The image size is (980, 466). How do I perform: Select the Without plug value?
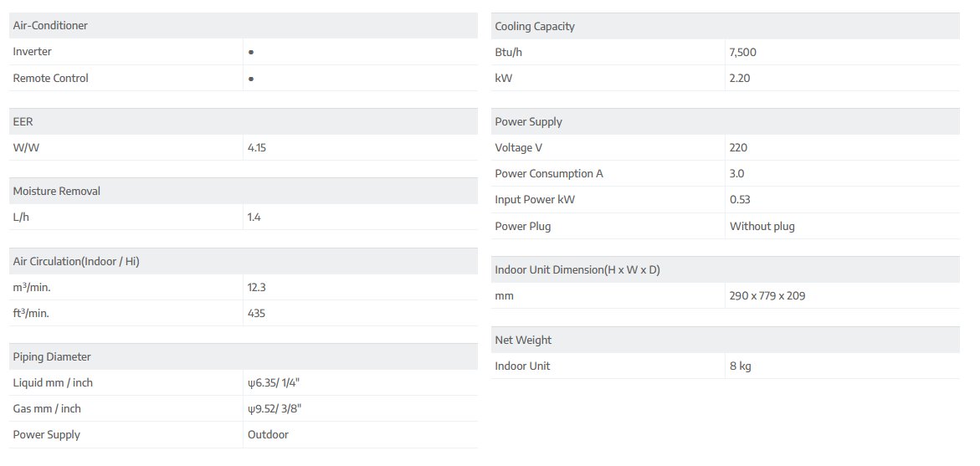[762, 227]
